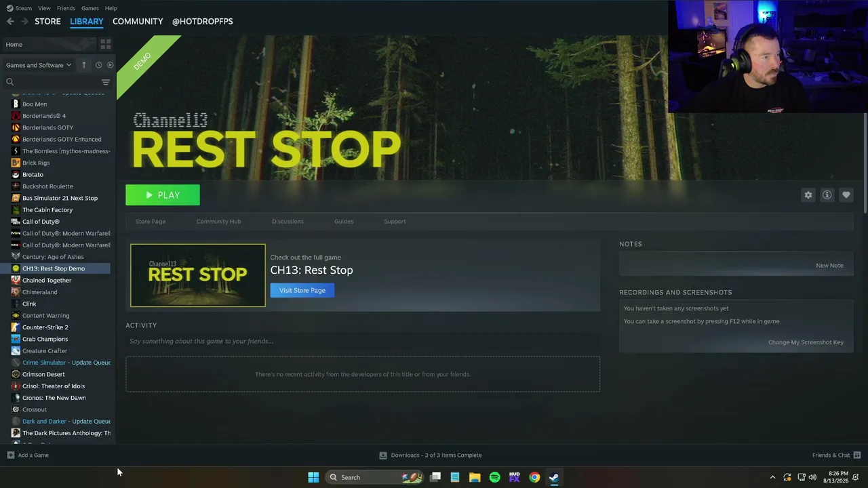868x488 pixels.
Task: Switch to the STORE section
Action: coord(47,21)
